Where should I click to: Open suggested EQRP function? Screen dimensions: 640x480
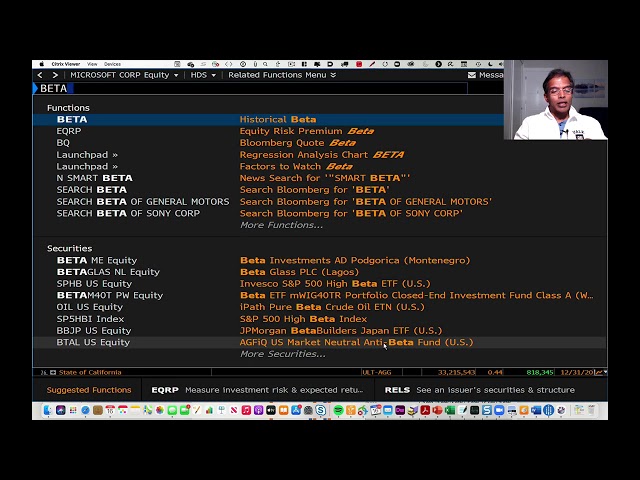pos(257,390)
